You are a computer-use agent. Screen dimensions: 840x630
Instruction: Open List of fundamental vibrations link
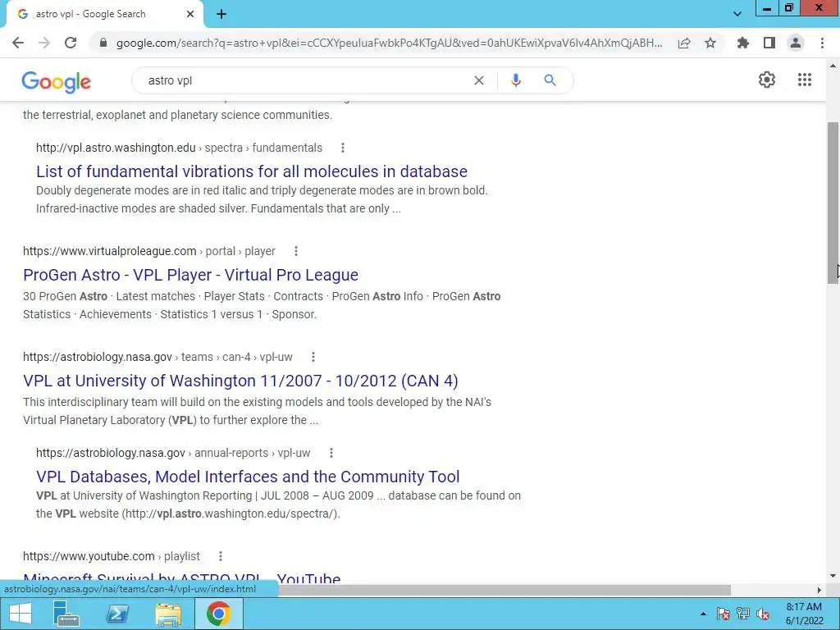coord(252,171)
